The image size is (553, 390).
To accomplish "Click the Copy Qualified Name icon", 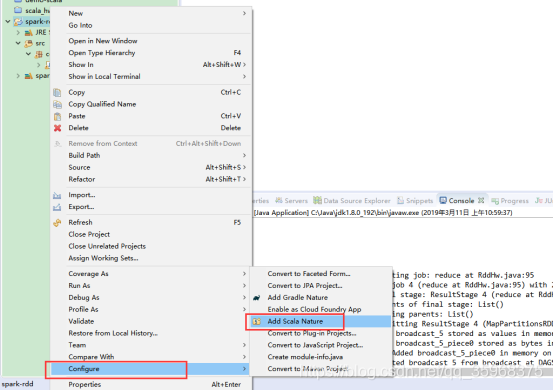I will [x=57, y=104].
